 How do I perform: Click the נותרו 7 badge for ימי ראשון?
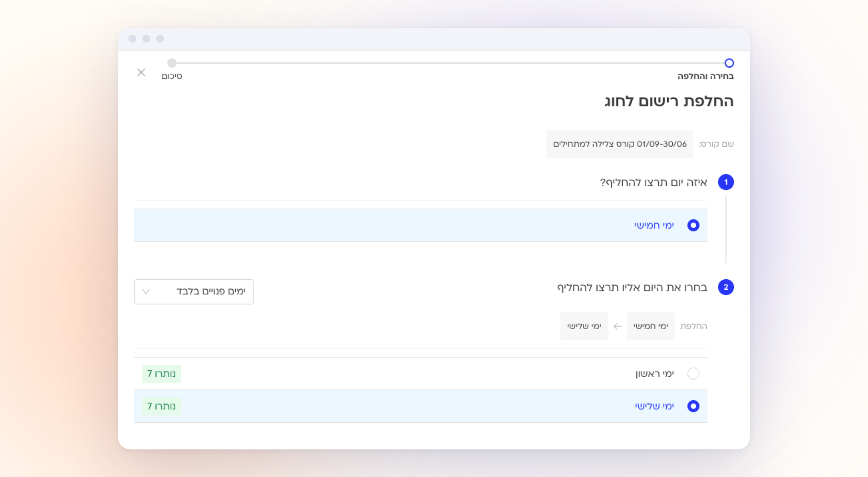161,374
